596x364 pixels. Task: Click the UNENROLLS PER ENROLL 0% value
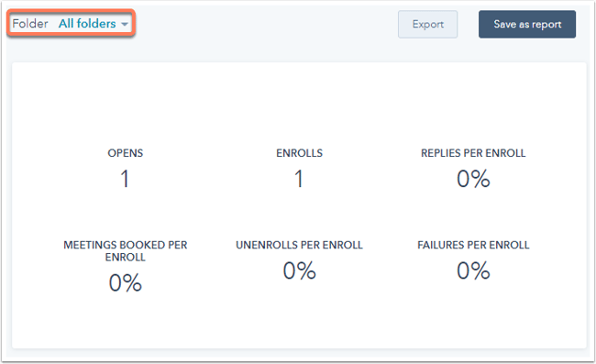tap(299, 270)
